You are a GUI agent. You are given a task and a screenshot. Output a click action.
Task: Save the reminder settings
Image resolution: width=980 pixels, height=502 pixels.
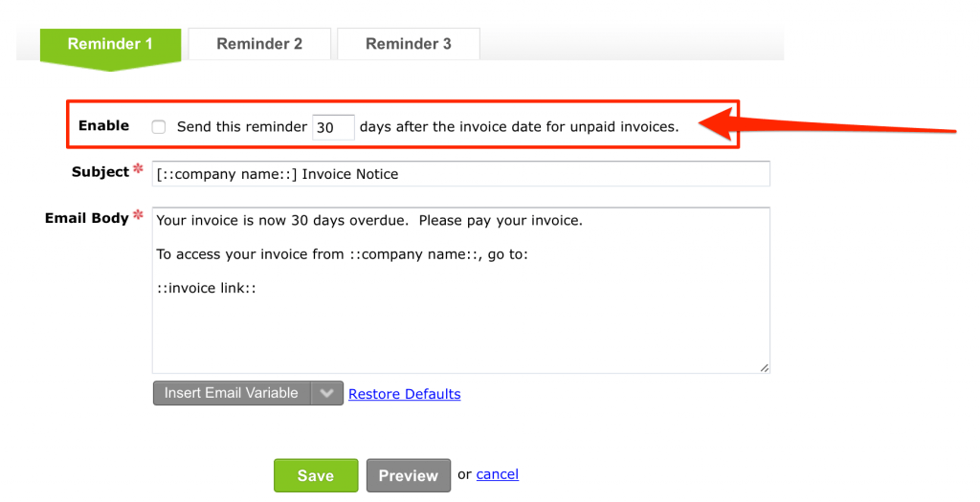tap(316, 475)
